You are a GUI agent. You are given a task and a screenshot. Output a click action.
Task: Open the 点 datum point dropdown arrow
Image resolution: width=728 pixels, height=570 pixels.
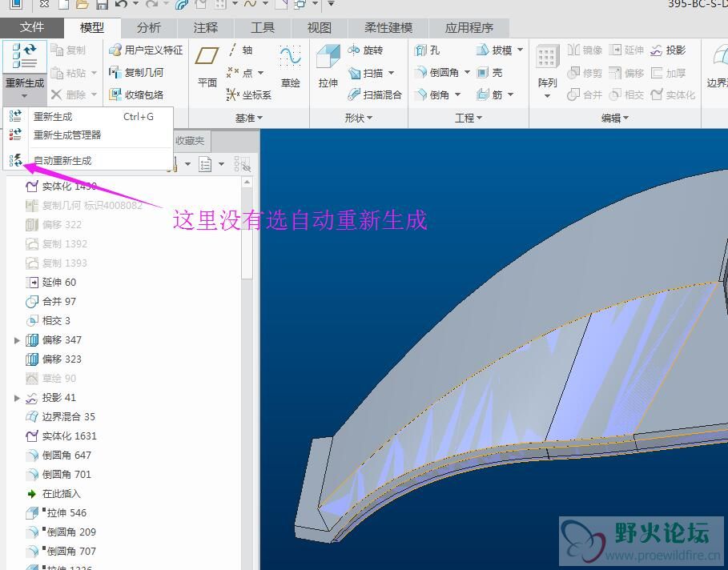pyautogui.click(x=260, y=73)
